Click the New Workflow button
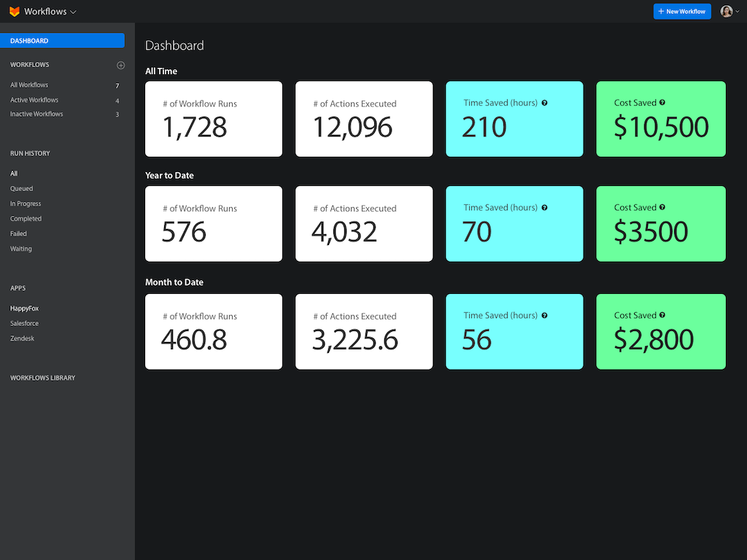 pyautogui.click(x=681, y=12)
